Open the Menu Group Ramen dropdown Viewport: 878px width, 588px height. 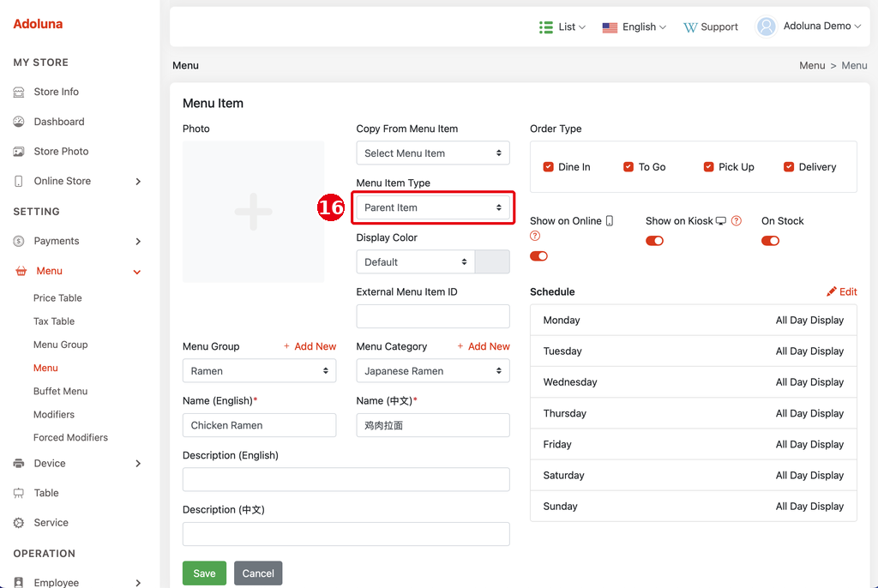click(259, 371)
